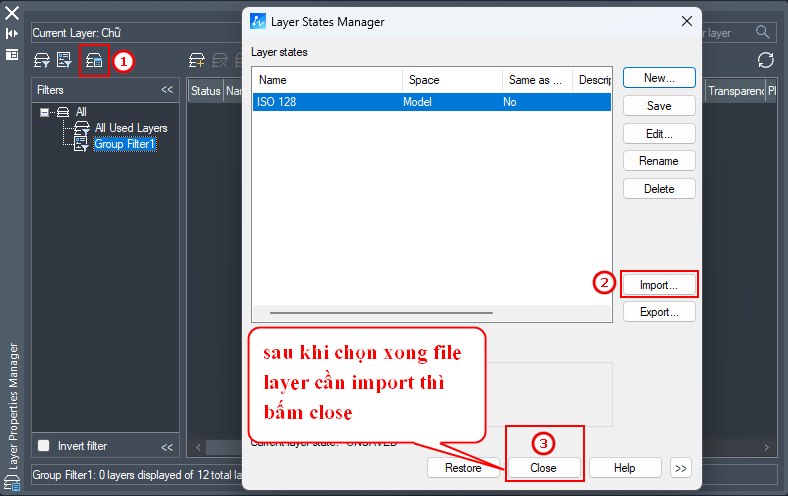Click the No cell in ISO 128 row
This screenshot has width=788, height=496.
510,102
